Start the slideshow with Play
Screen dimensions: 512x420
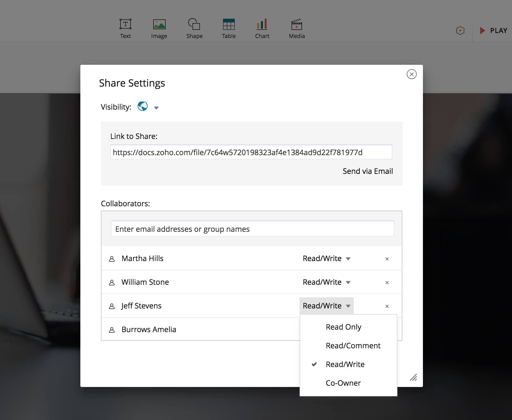tap(494, 31)
